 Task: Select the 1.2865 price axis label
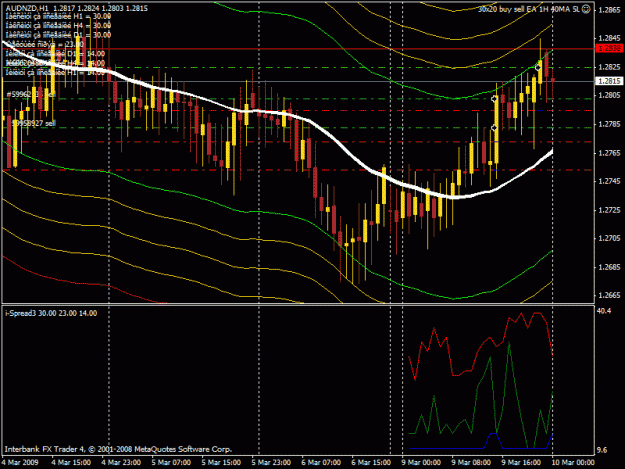coord(609,10)
